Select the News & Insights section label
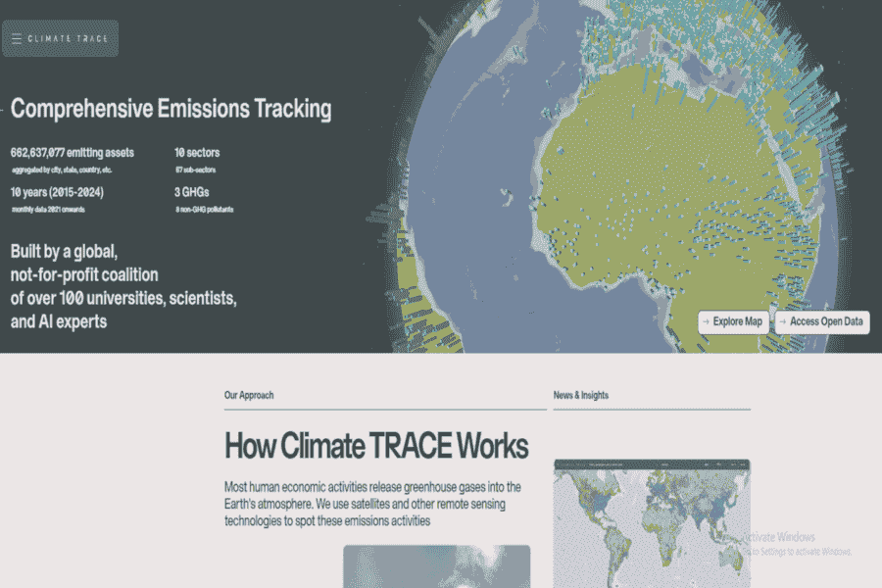The image size is (882, 588). 580,395
